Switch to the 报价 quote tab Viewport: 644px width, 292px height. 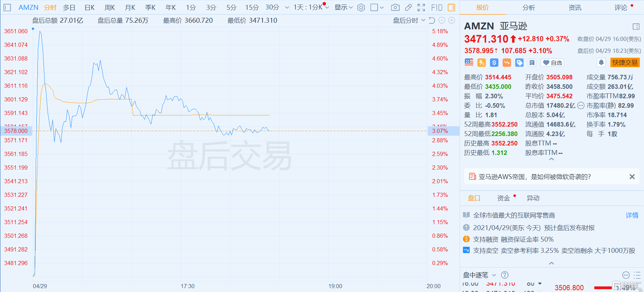483,7
